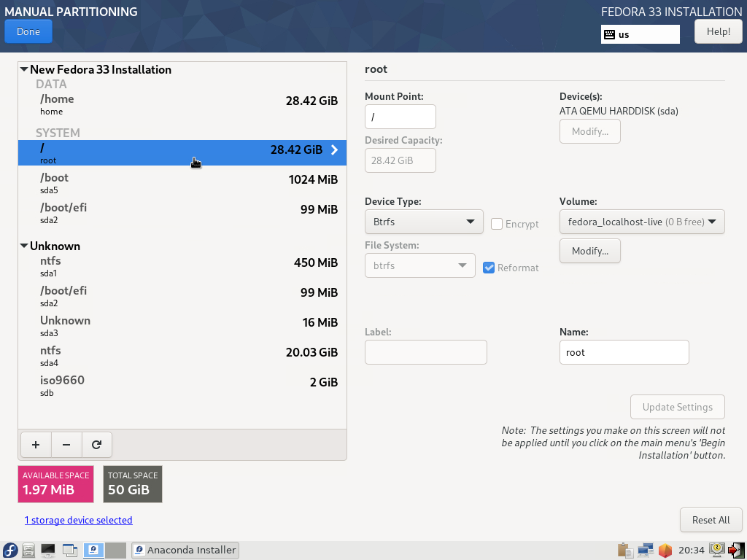Click the Name field containing root
Screen dimensions: 747x560
click(x=624, y=352)
